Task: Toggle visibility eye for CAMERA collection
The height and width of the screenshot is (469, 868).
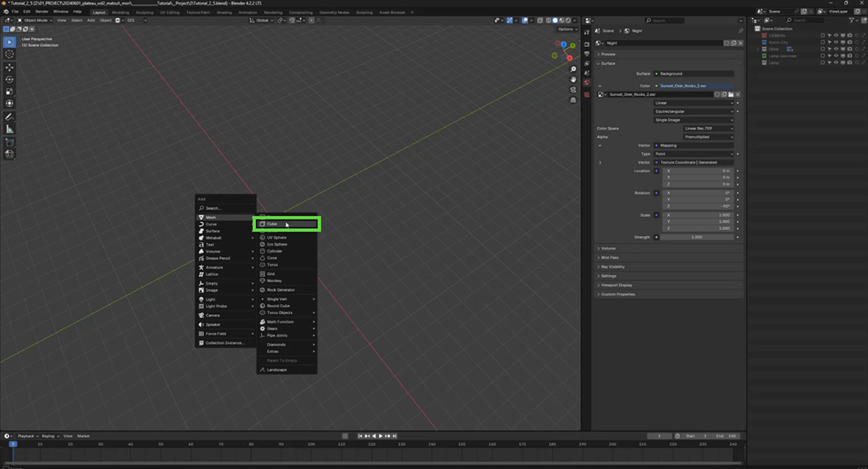Action: 835,35
